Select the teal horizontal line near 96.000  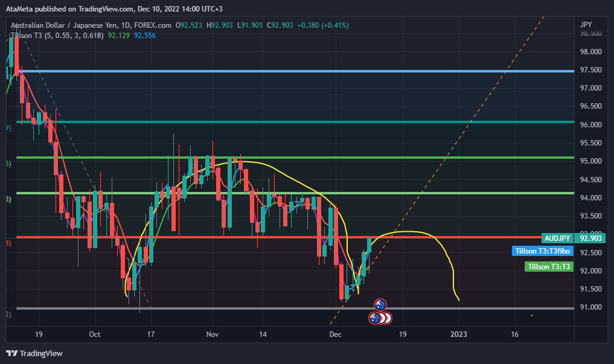(x=296, y=122)
